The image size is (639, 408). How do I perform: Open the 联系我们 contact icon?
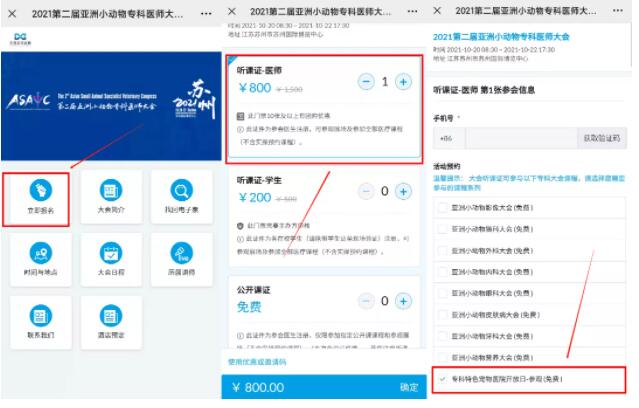tap(41, 315)
